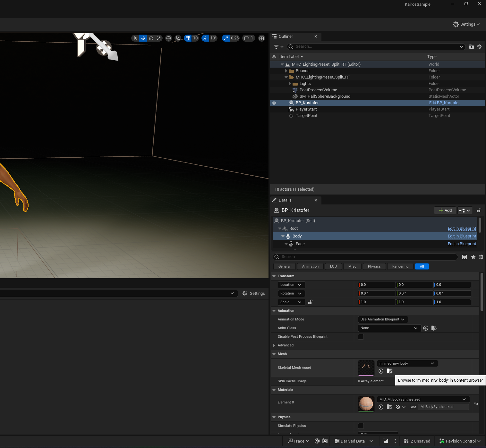
Task: Close the Details tab
Action: tap(316, 200)
